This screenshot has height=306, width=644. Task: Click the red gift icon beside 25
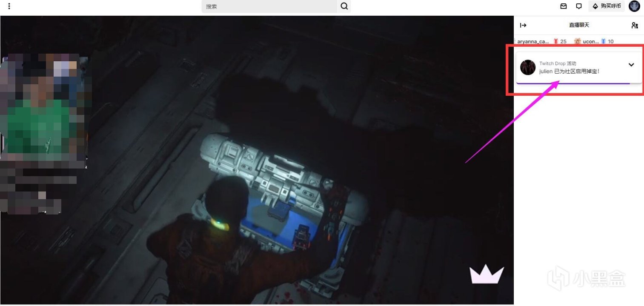coord(555,41)
